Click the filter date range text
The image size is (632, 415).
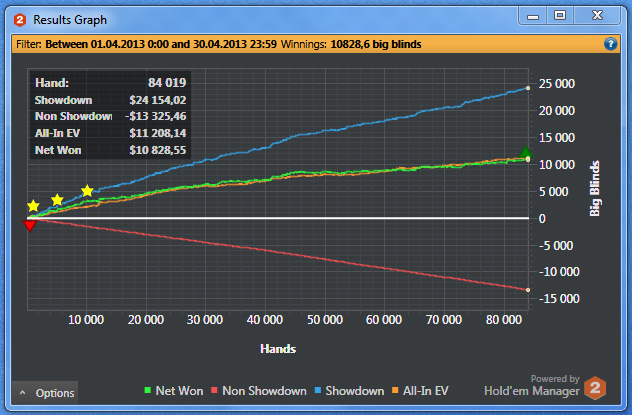pyautogui.click(x=161, y=44)
